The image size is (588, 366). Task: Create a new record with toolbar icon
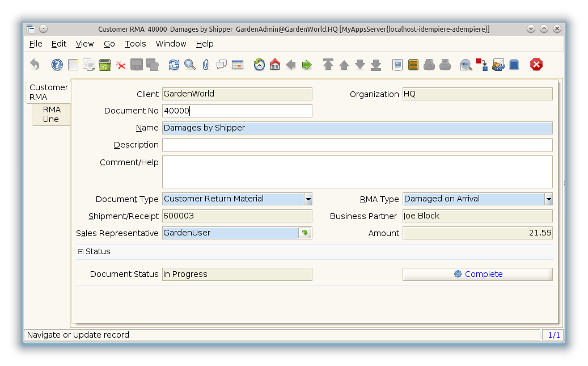(73, 65)
